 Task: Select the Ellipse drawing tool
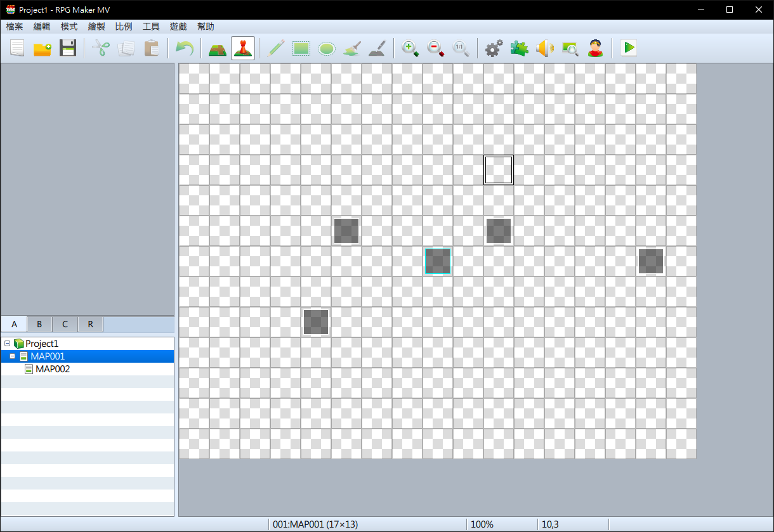pos(327,48)
